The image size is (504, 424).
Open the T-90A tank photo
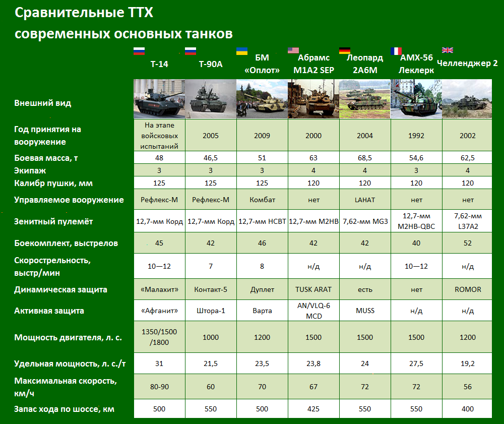211,99
